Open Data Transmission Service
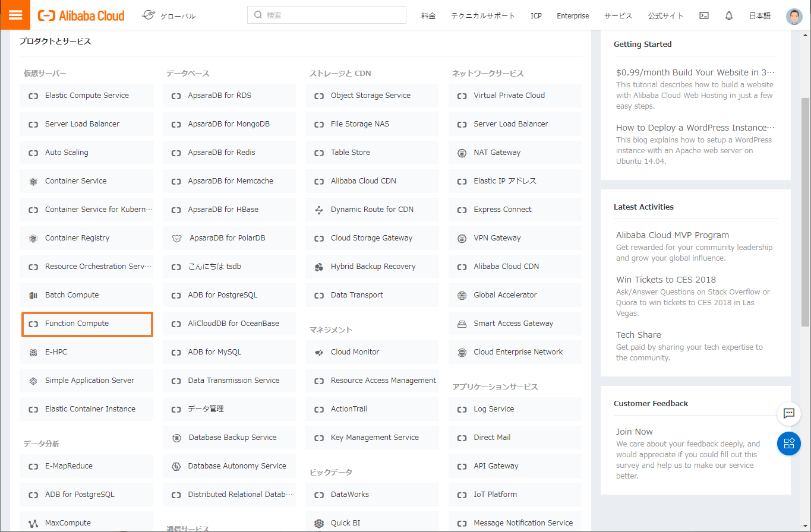 [229, 381]
